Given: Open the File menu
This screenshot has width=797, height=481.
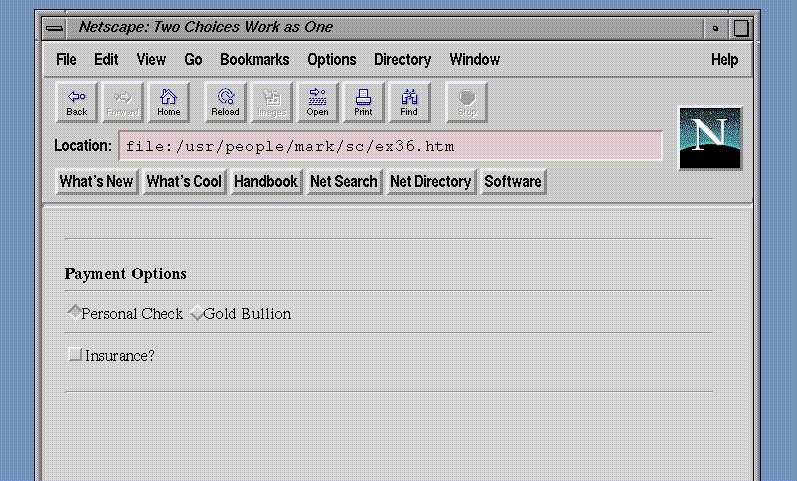Looking at the screenshot, I should (x=66, y=60).
